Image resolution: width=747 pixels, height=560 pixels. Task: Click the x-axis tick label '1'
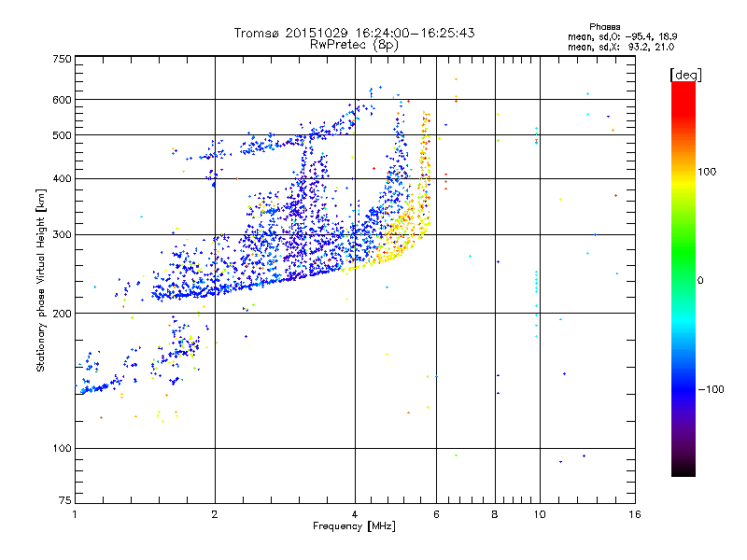[75, 514]
